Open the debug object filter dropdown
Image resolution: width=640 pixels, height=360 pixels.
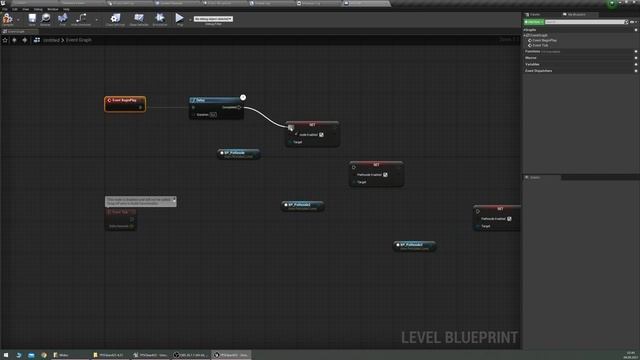[x=213, y=19]
